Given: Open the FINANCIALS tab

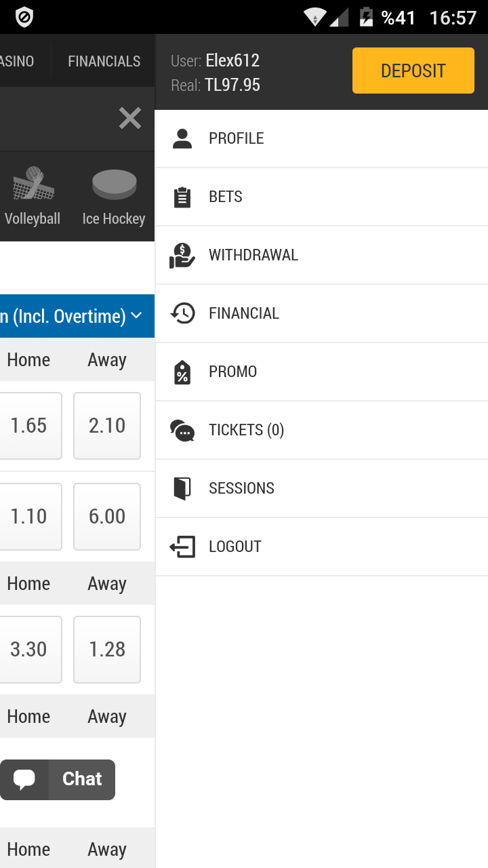Looking at the screenshot, I should click(x=104, y=61).
